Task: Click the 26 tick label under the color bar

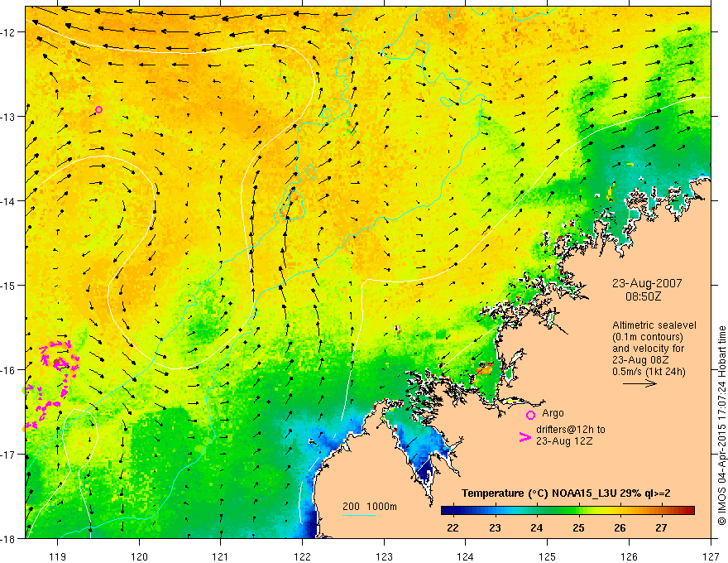Action: tap(620, 527)
